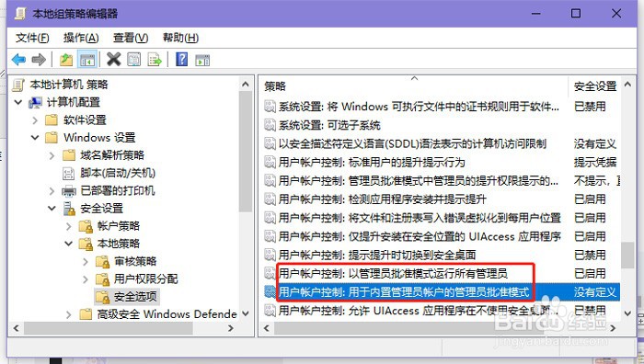Select 用户帐户控制: 标准用户的提升提示行为
This screenshot has height=364, width=644.
[x=441, y=162]
